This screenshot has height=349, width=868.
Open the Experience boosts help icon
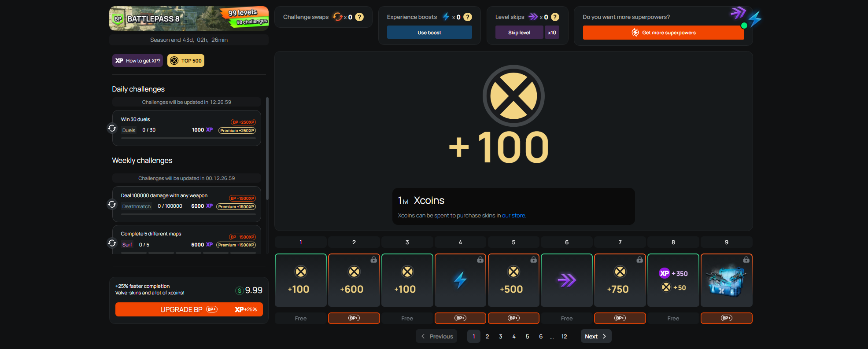point(468,17)
